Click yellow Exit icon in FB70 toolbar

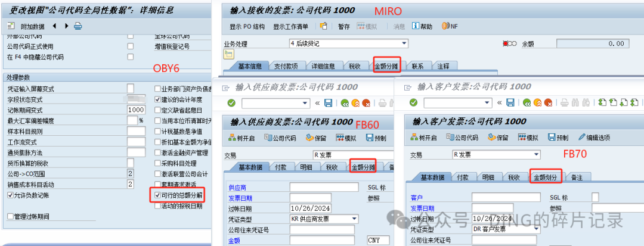[538, 102]
